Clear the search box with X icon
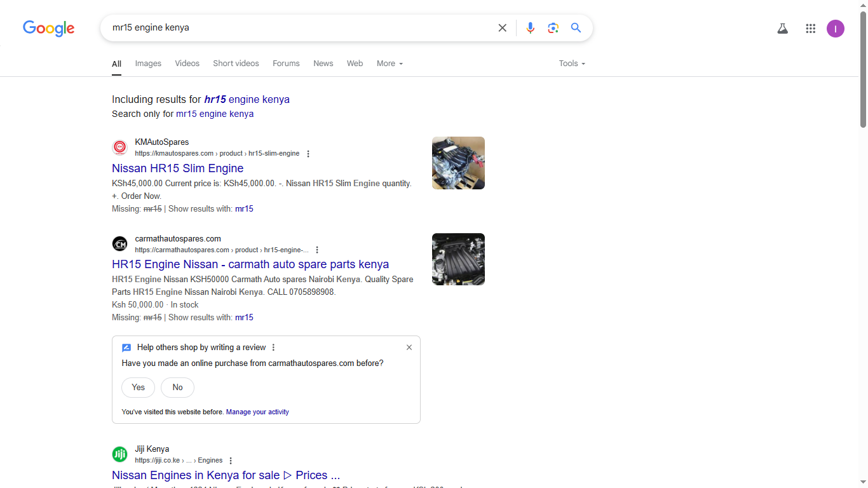This screenshot has height=488, width=868. [502, 28]
